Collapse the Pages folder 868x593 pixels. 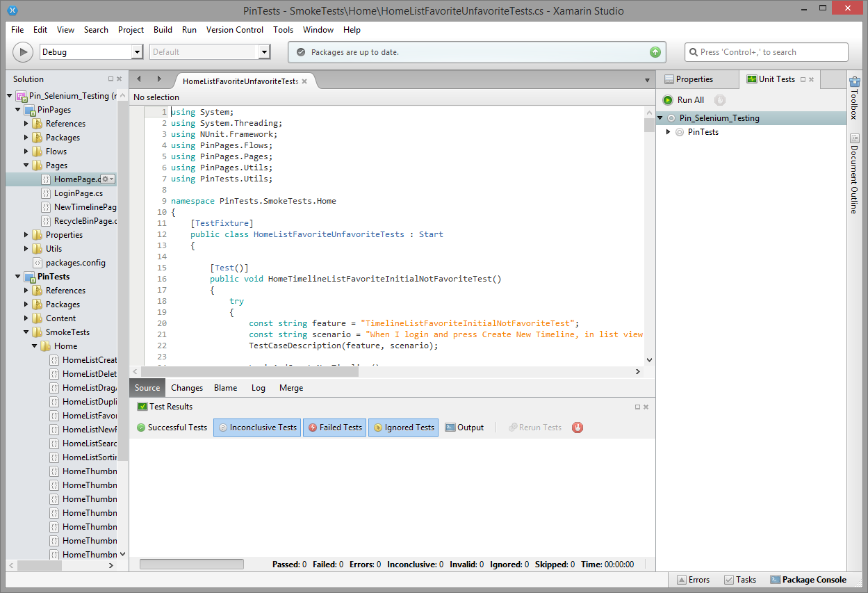(x=26, y=165)
